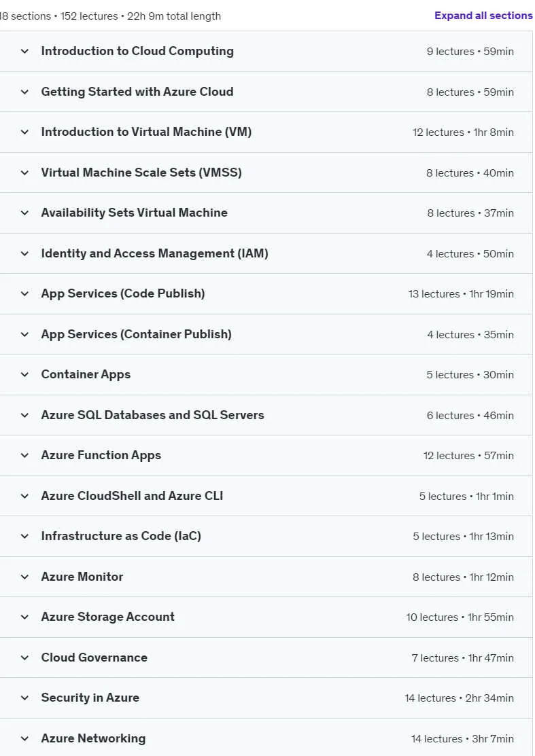Open the Azure Networking section title
535x756 pixels.
[x=93, y=738]
